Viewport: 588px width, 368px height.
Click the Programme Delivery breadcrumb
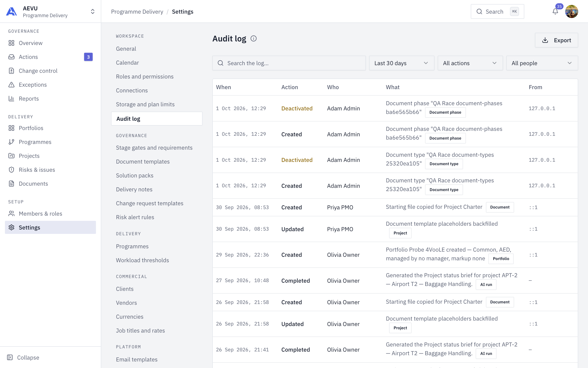[x=137, y=11]
